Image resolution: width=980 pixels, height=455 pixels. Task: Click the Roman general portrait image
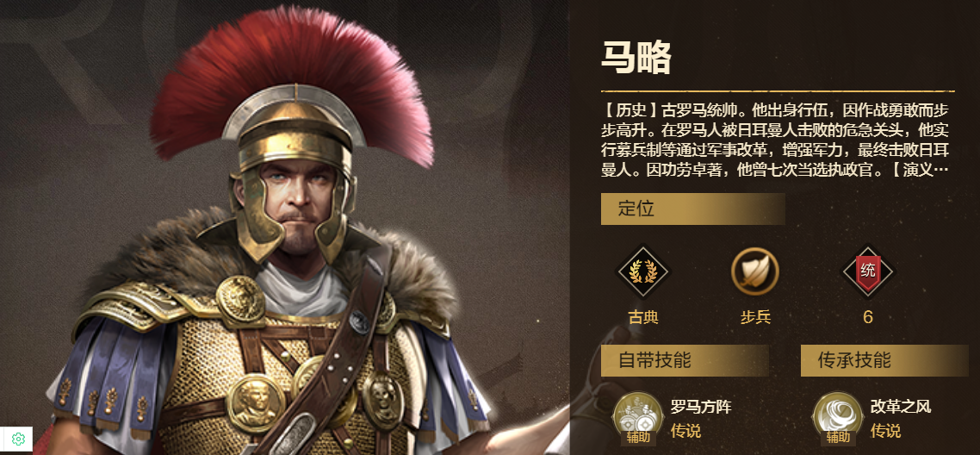click(284, 227)
